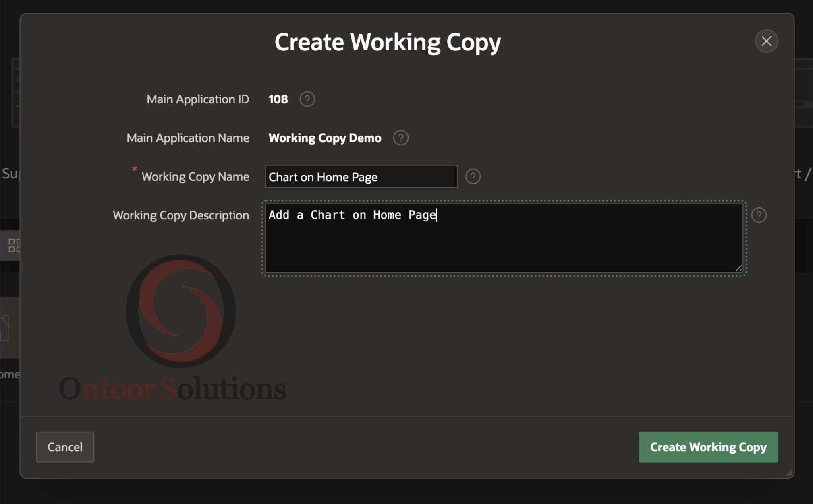Screen dimensions: 813x504
Task: Click the Working Copy Demo name text
Action: (x=325, y=138)
